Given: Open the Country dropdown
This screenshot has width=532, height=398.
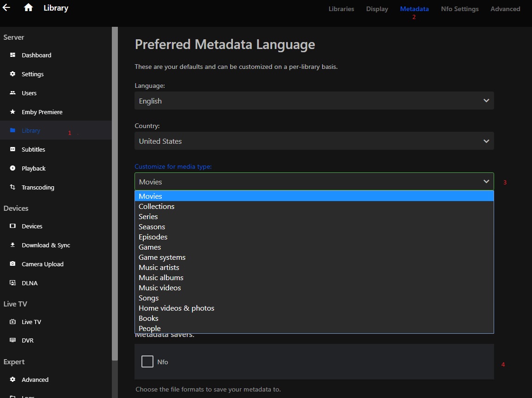Looking at the screenshot, I should [314, 141].
